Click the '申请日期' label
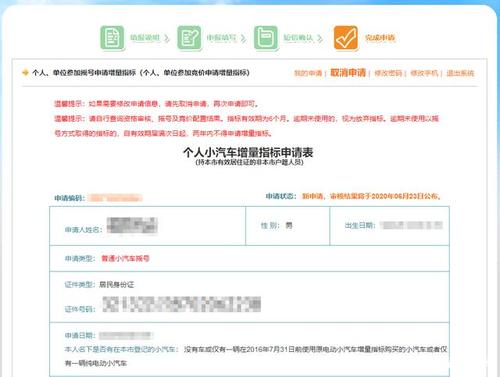 [x=80, y=335]
